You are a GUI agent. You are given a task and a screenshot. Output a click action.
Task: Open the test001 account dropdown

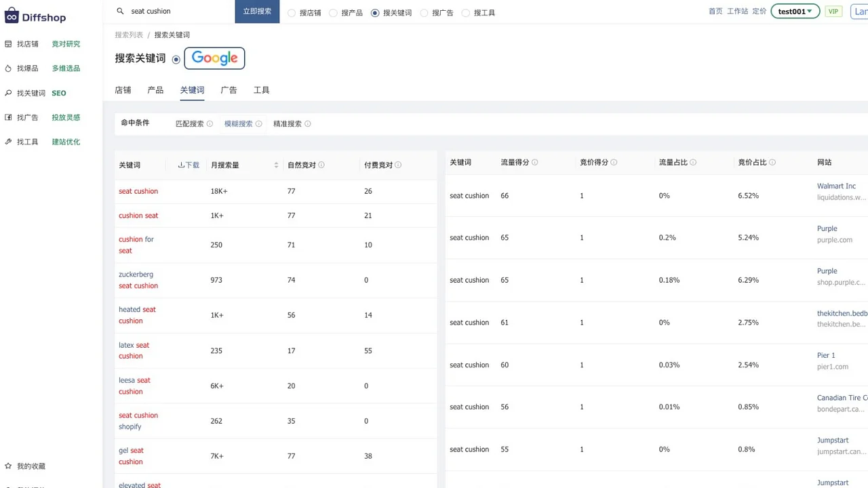[x=795, y=11]
